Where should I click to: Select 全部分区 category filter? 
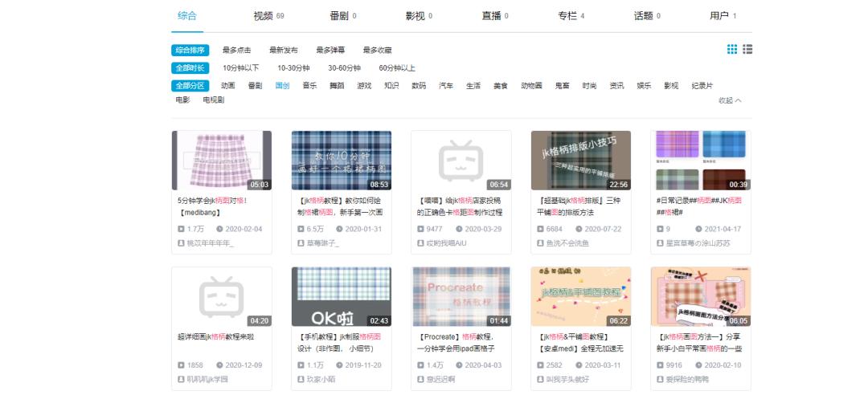pyautogui.click(x=190, y=86)
